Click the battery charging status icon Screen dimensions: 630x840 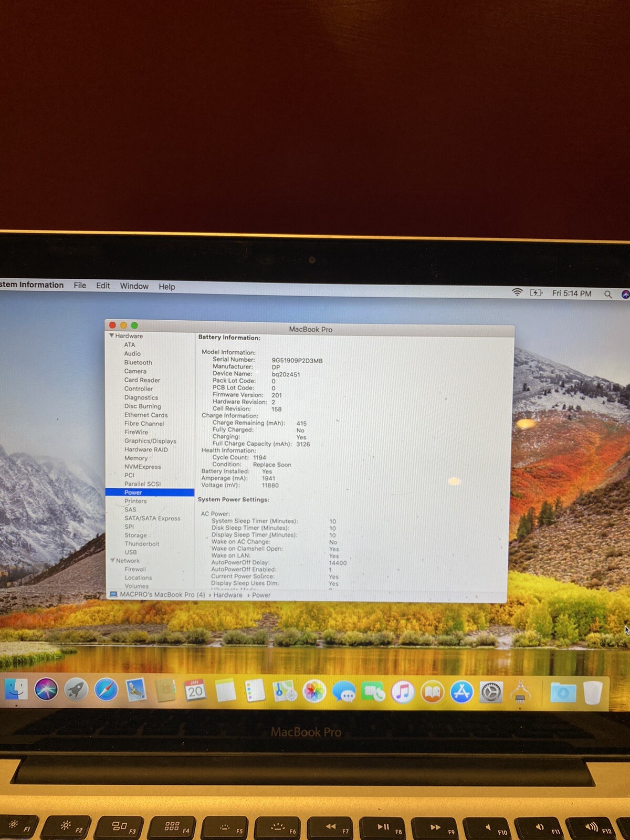(x=536, y=293)
